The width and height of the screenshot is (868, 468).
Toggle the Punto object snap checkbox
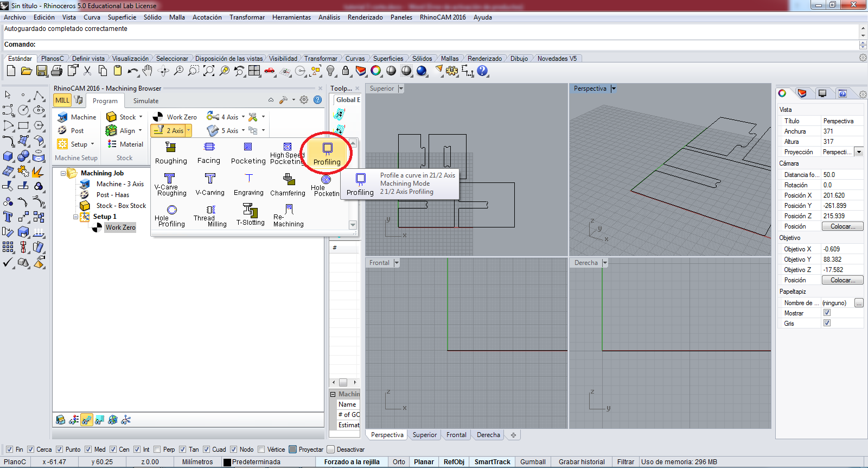click(60, 450)
